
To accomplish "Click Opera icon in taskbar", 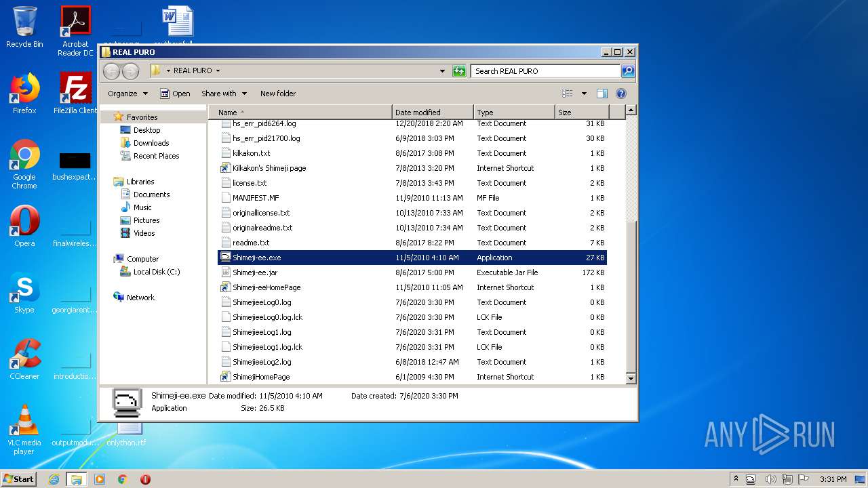I will pos(145,479).
